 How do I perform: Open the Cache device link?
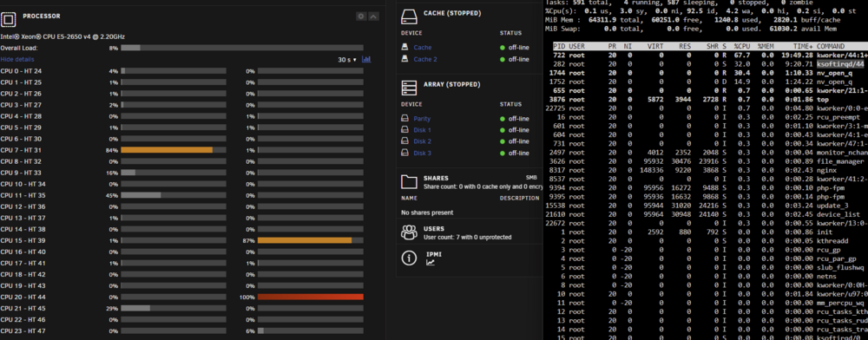click(423, 48)
